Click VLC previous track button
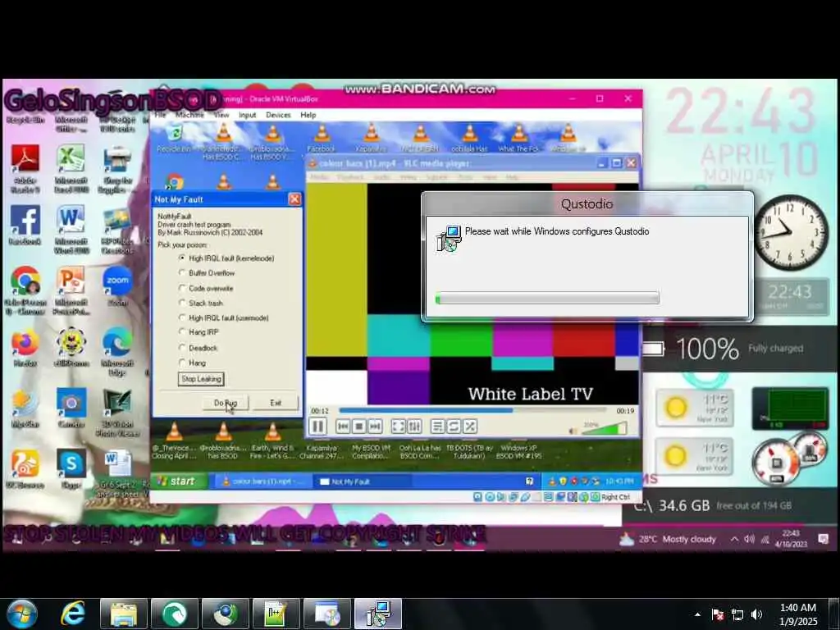 point(343,427)
